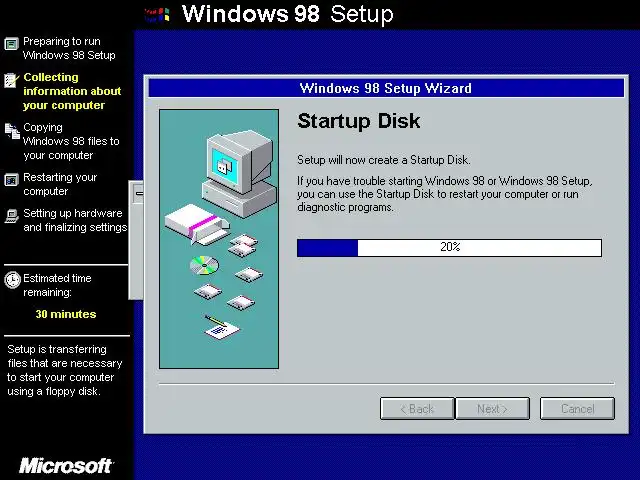Click the Preparing to run Setup icon
640x480 pixels.
(11, 44)
